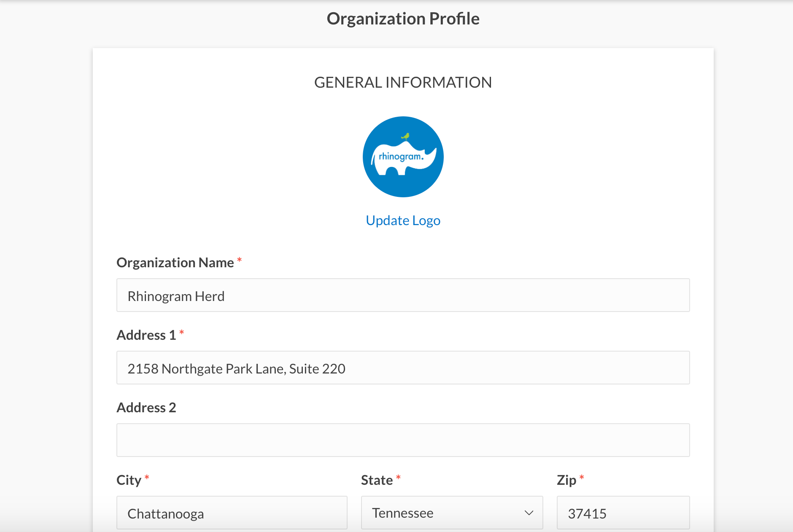Click the Zip field containing 37415

(x=623, y=513)
